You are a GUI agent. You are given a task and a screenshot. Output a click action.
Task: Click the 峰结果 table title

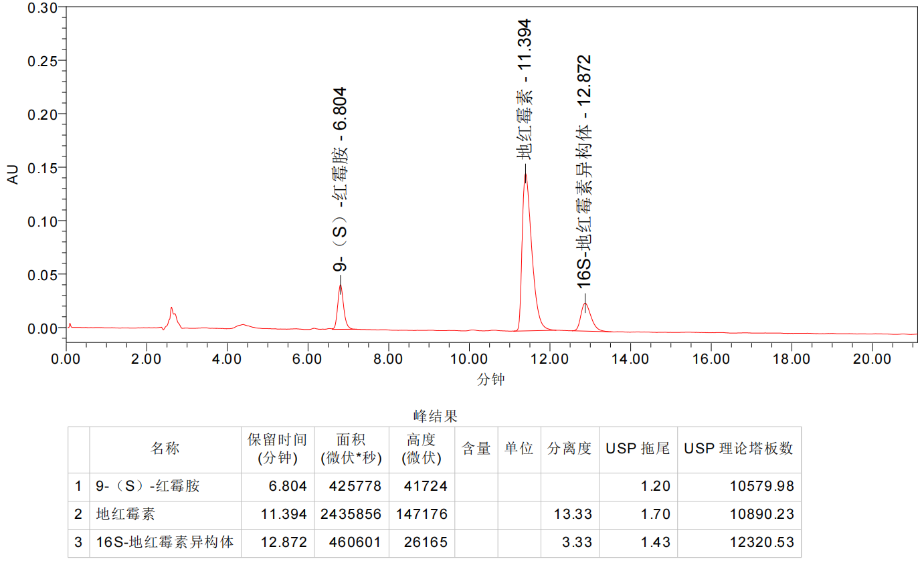[435, 417]
